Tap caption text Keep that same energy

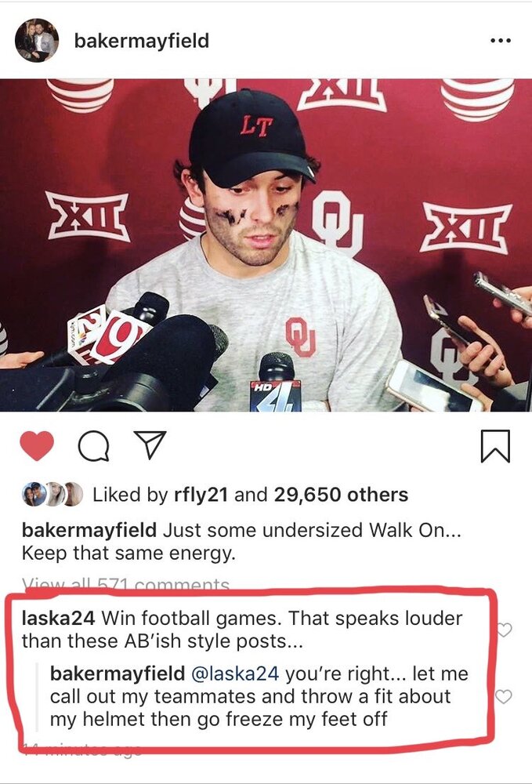coord(128,554)
